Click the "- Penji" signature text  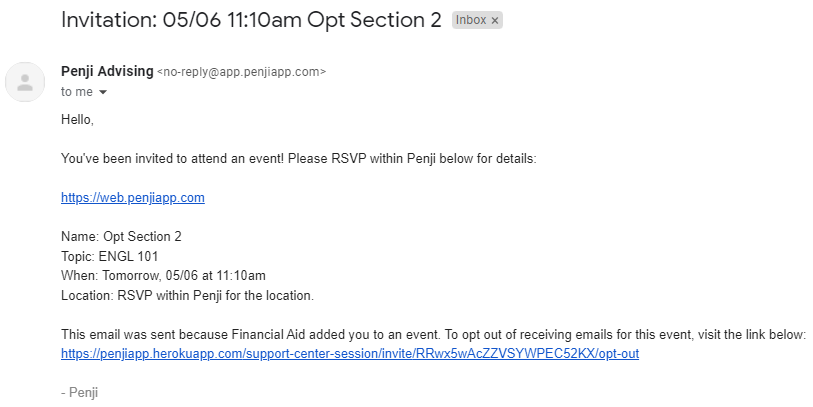click(79, 392)
